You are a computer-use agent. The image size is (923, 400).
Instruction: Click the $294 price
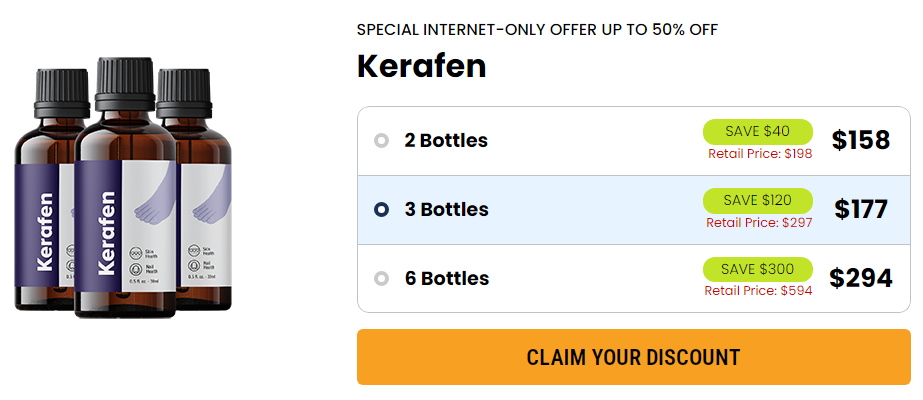click(861, 279)
